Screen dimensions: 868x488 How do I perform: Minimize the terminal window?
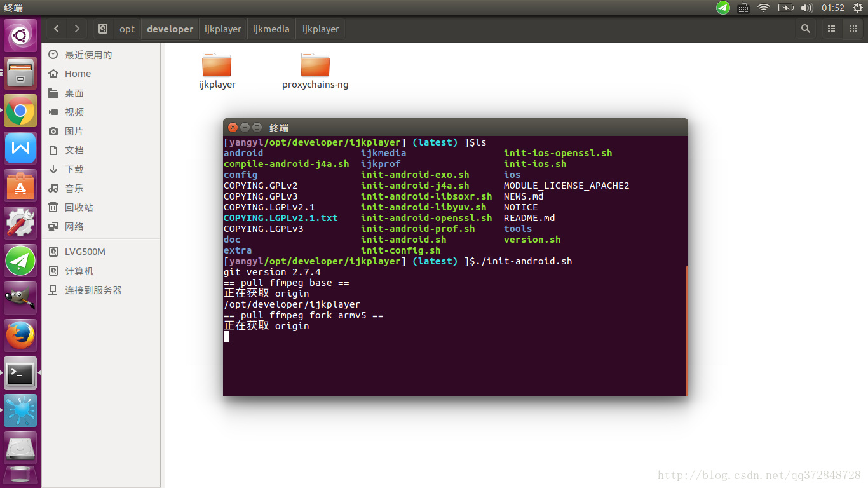[x=245, y=127]
